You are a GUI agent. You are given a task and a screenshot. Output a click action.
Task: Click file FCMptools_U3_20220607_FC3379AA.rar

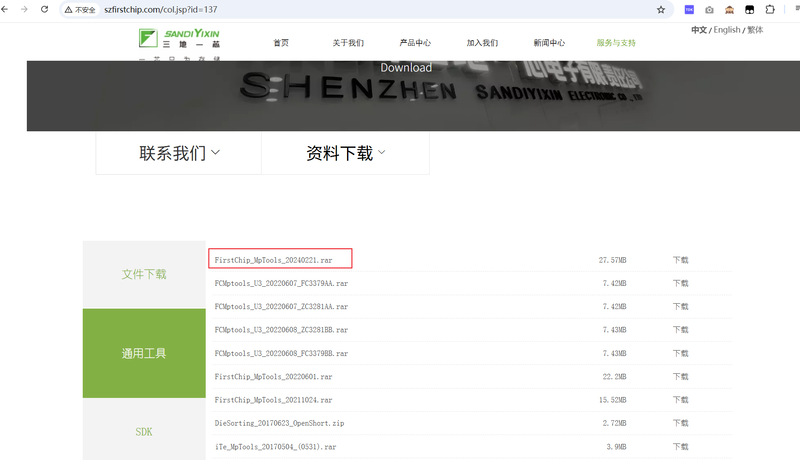(281, 284)
